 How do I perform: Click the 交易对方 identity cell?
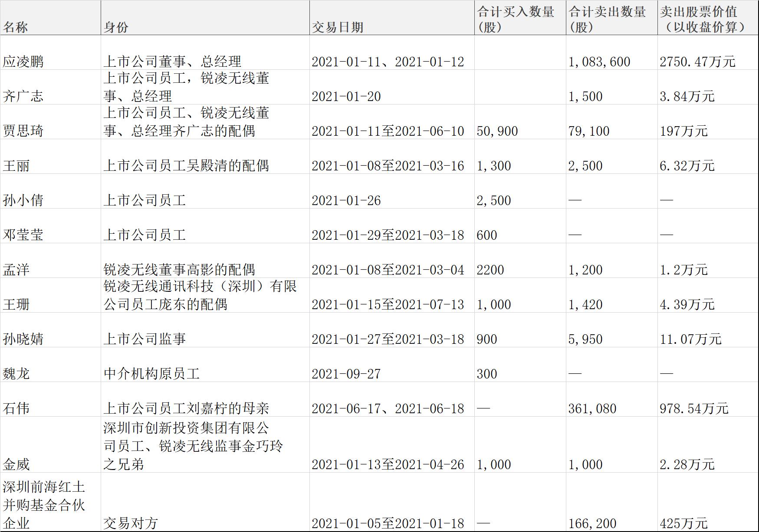(205, 502)
